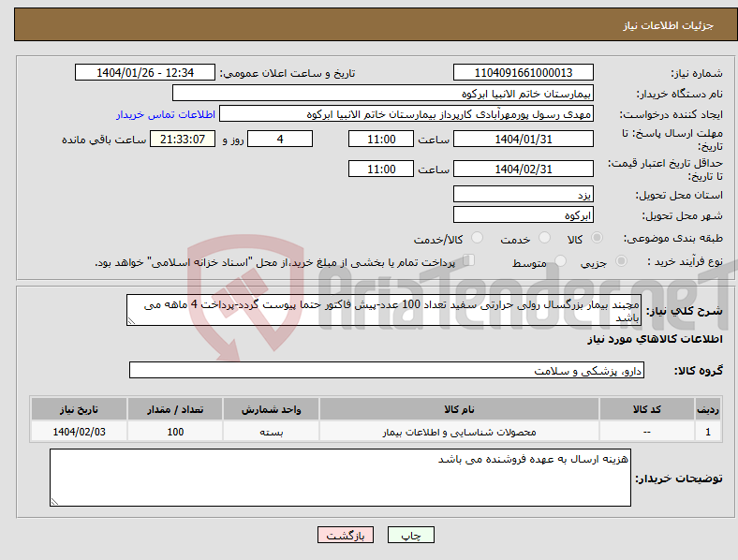Click the گروه کالا label
Viewport: 738px width, 560px height.
click(x=699, y=371)
